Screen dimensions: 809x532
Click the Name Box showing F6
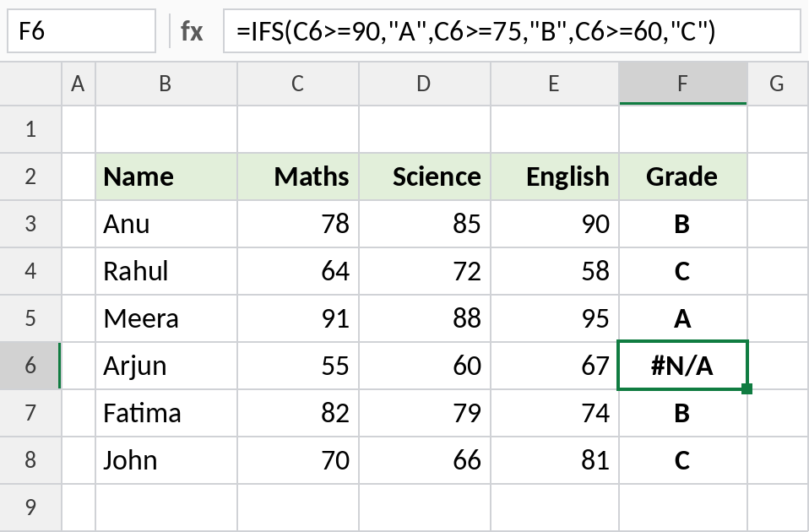pos(82,31)
